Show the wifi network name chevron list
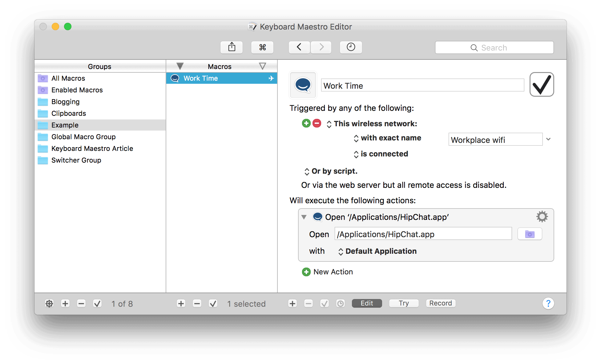 coord(548,139)
